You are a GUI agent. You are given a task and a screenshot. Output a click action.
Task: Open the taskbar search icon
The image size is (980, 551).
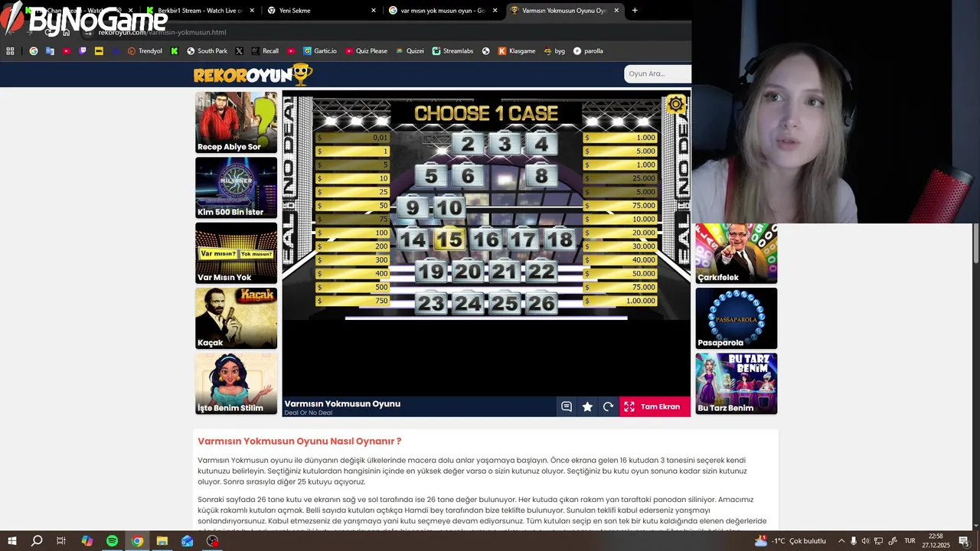tap(37, 541)
